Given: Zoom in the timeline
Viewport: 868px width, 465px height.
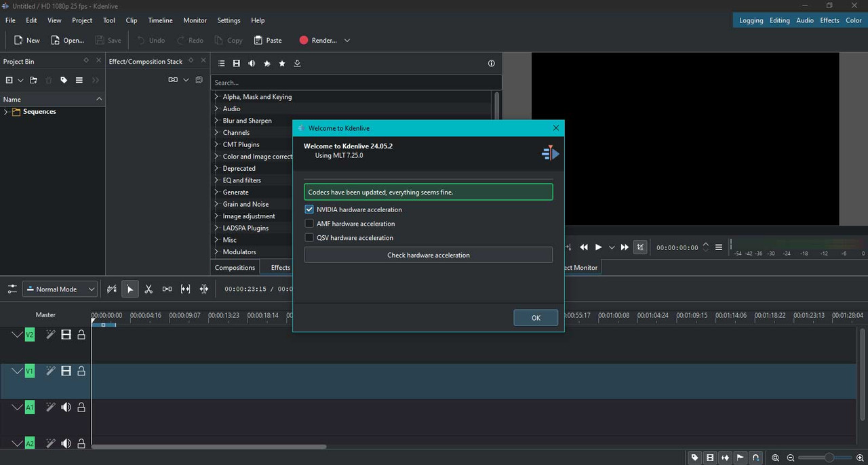Looking at the screenshot, I should click(x=860, y=458).
